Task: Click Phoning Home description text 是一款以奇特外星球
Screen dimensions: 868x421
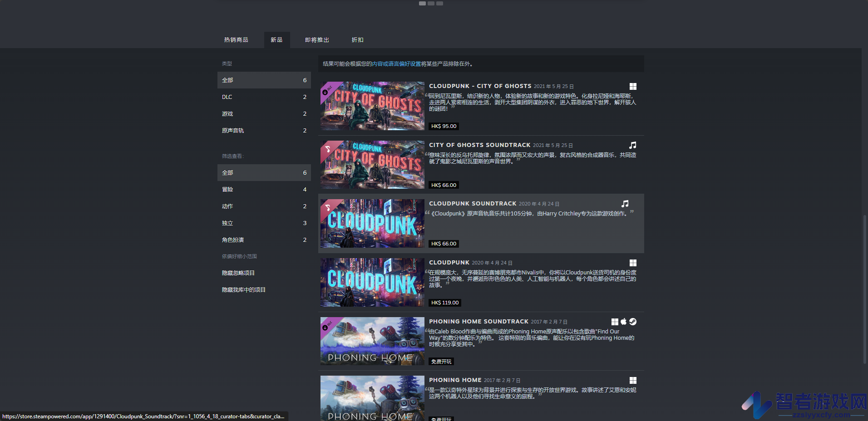Action: click(x=533, y=393)
